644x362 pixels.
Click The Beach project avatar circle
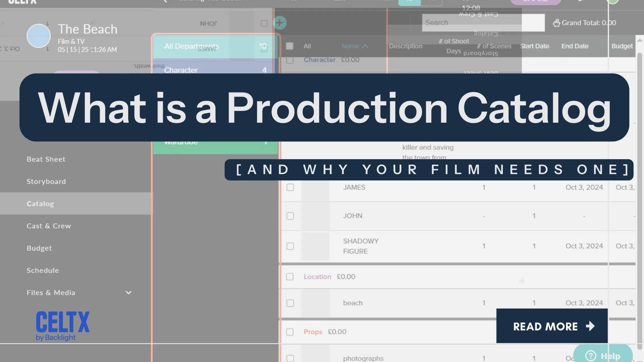tap(39, 36)
